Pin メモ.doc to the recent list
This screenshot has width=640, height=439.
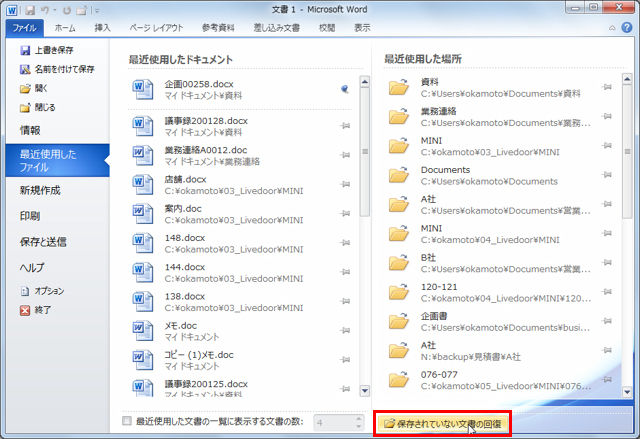click(x=345, y=330)
